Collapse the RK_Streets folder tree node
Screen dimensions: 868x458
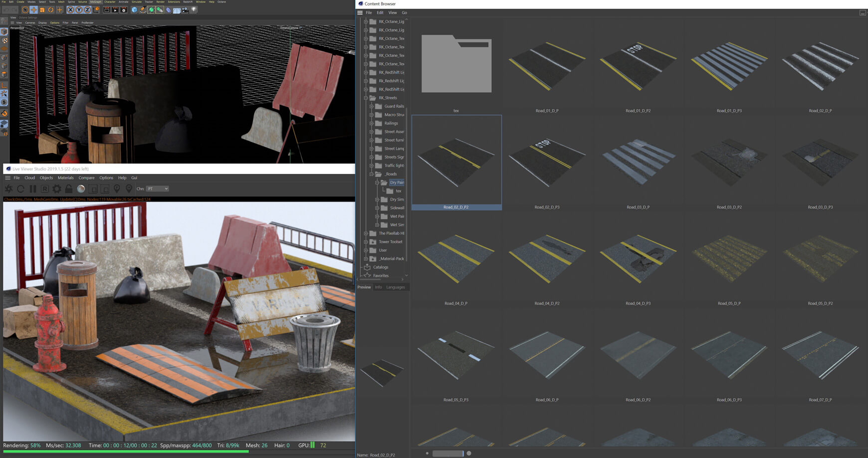point(366,98)
